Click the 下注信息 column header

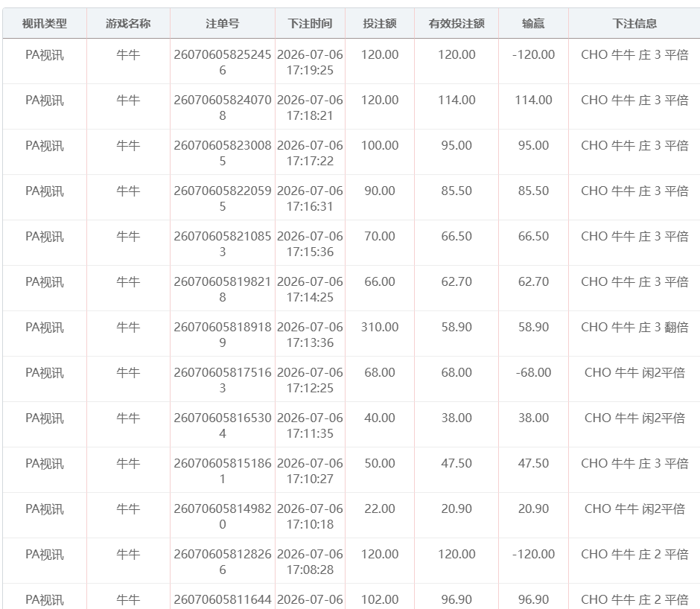(x=634, y=23)
